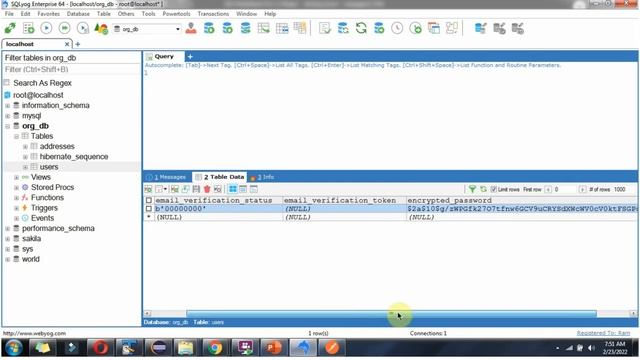Expand the users table node

tap(25, 167)
